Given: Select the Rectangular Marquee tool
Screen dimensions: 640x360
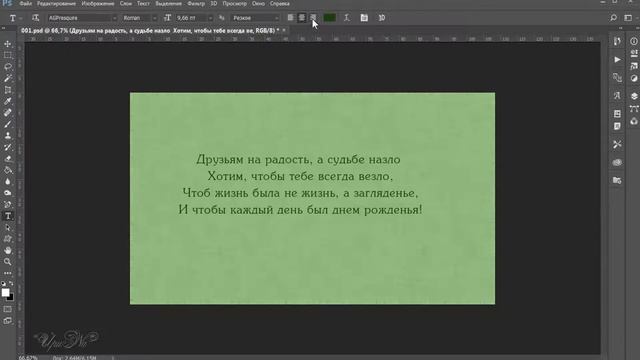Looking at the screenshot, I should click(x=8, y=55).
